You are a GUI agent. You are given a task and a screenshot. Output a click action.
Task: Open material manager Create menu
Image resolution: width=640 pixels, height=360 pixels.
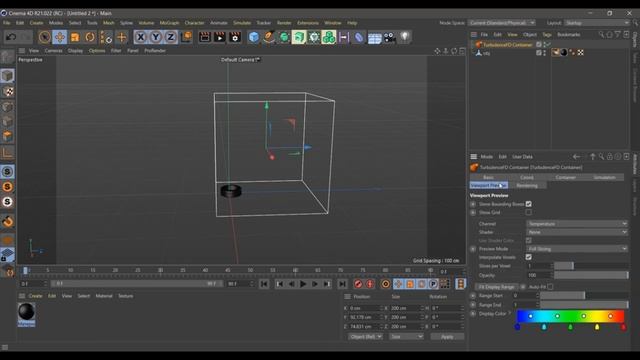(x=35, y=296)
